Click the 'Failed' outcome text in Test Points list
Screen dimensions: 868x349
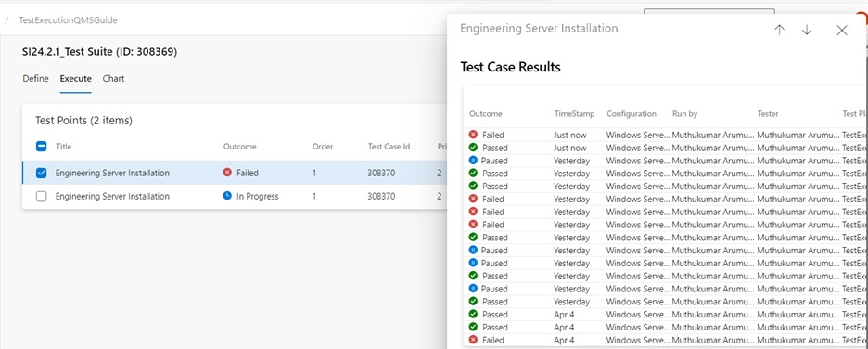click(248, 173)
